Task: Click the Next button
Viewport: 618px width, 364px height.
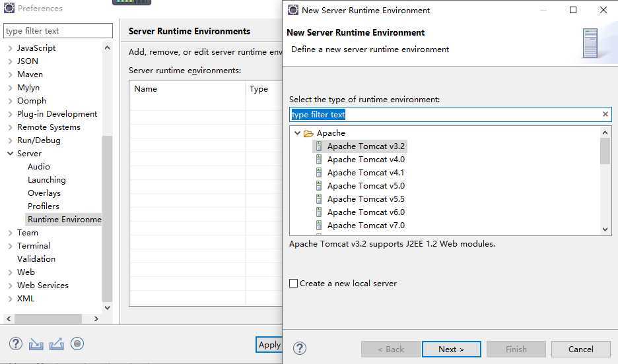Action: pos(451,349)
